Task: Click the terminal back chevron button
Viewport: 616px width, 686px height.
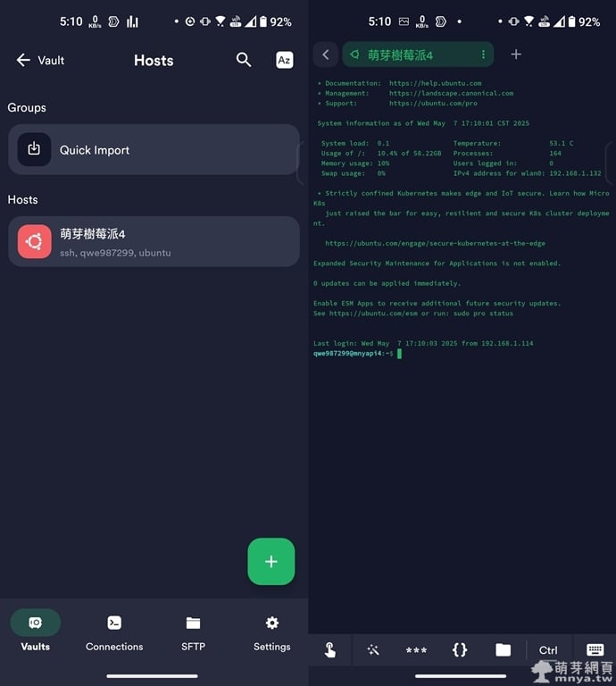Action: (326, 54)
